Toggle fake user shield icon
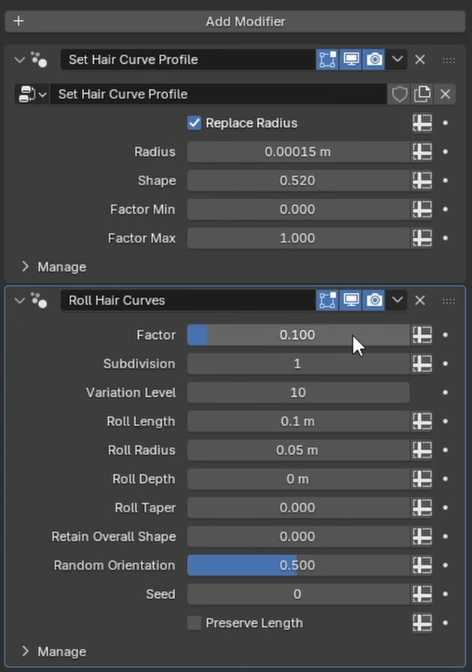Viewport: 472px width, 672px height. (x=399, y=94)
